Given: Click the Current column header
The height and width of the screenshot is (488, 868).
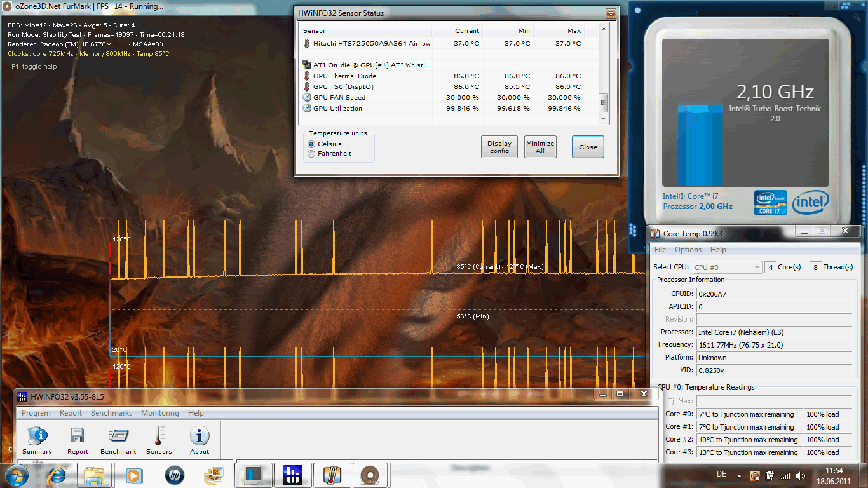Looking at the screenshot, I should click(x=458, y=30).
